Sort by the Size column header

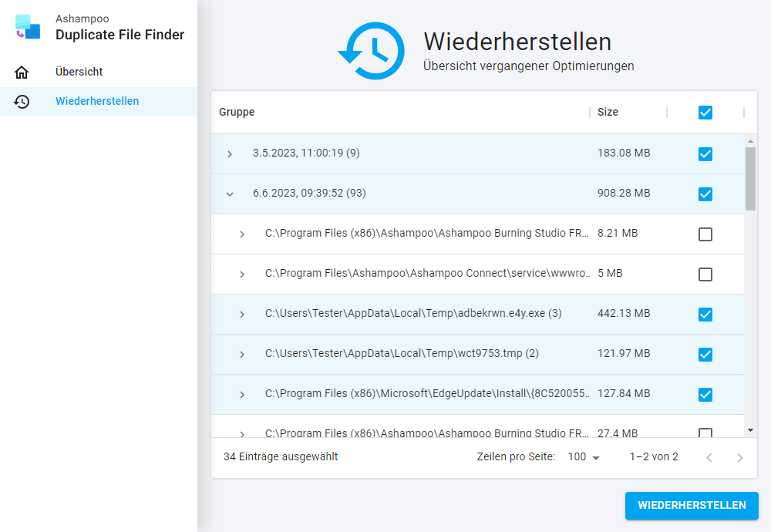[x=608, y=112]
